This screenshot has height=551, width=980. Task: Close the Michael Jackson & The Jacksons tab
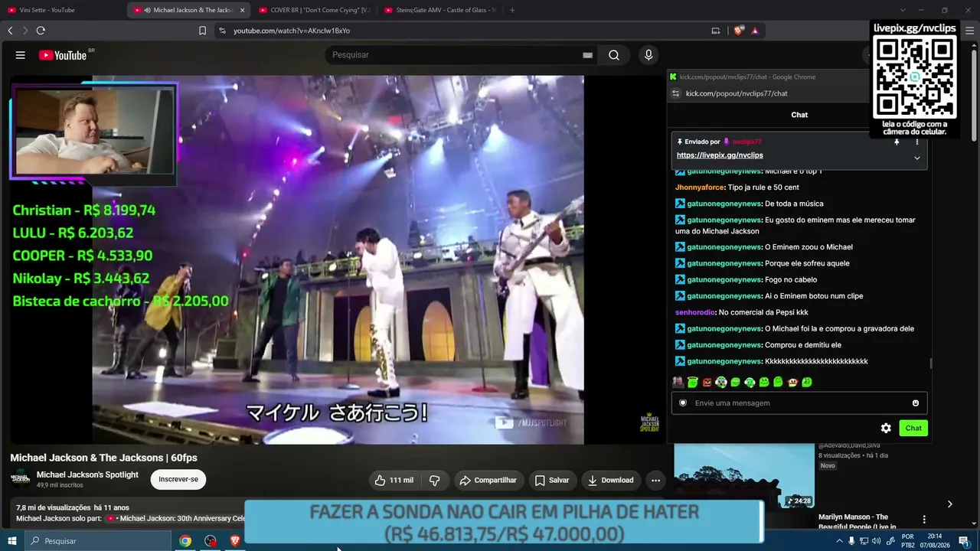242,10
